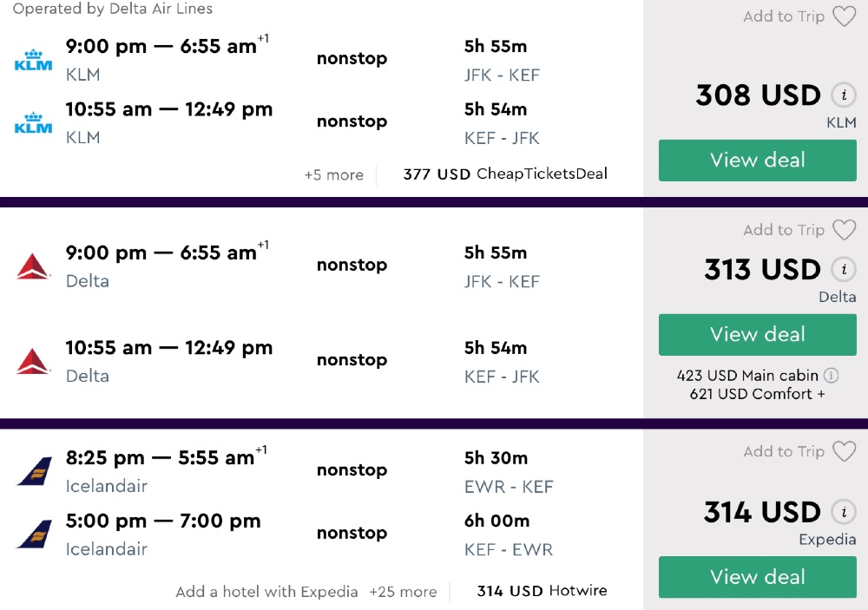
Task: View deal for the 313 USD Delta flight
Action: (757, 335)
